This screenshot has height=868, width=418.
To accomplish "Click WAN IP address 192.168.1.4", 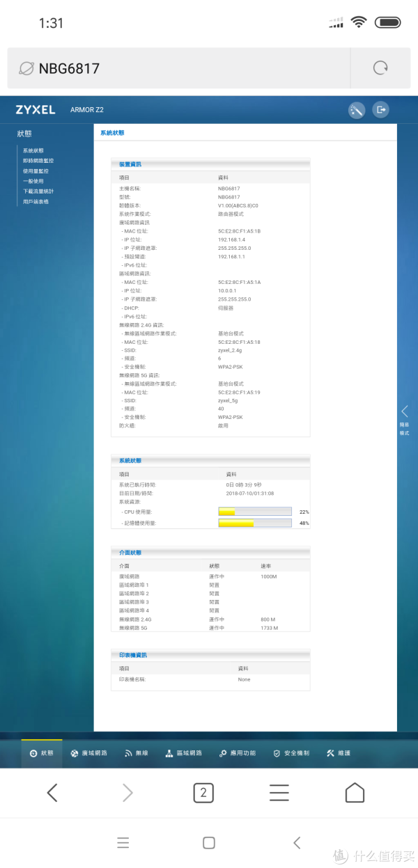I will 232,239.
